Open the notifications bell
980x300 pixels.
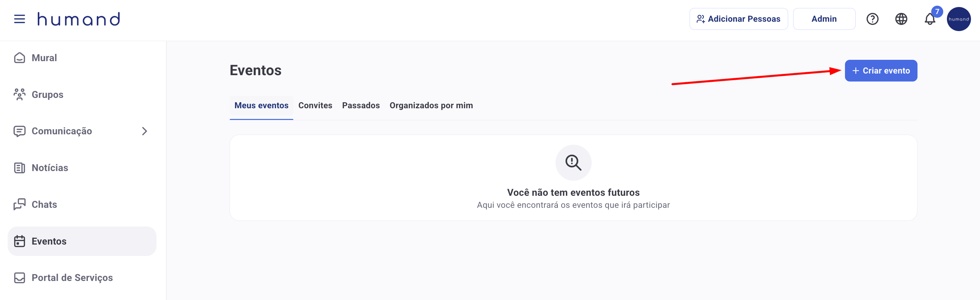[x=930, y=19]
